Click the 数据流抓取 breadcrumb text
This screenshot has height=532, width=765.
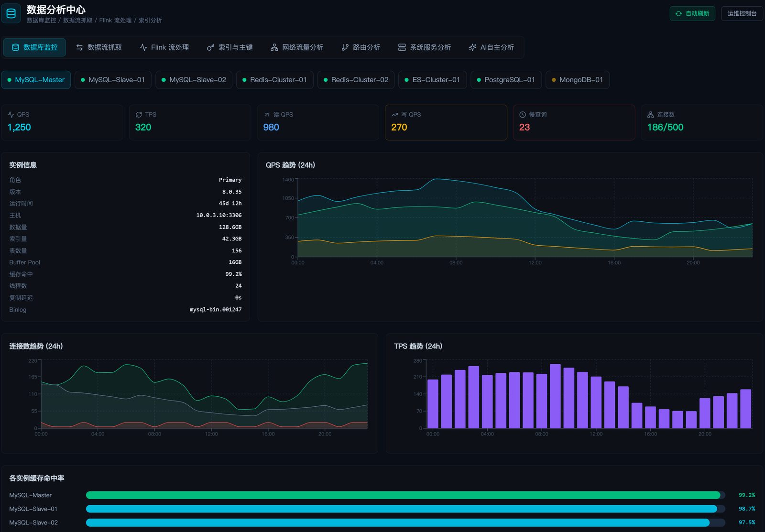78,20
